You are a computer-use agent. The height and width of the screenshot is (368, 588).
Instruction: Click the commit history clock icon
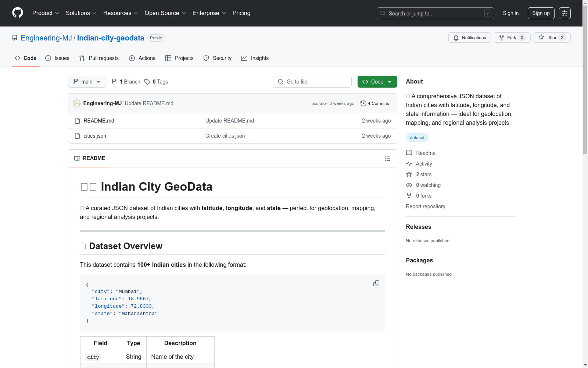[x=363, y=103]
